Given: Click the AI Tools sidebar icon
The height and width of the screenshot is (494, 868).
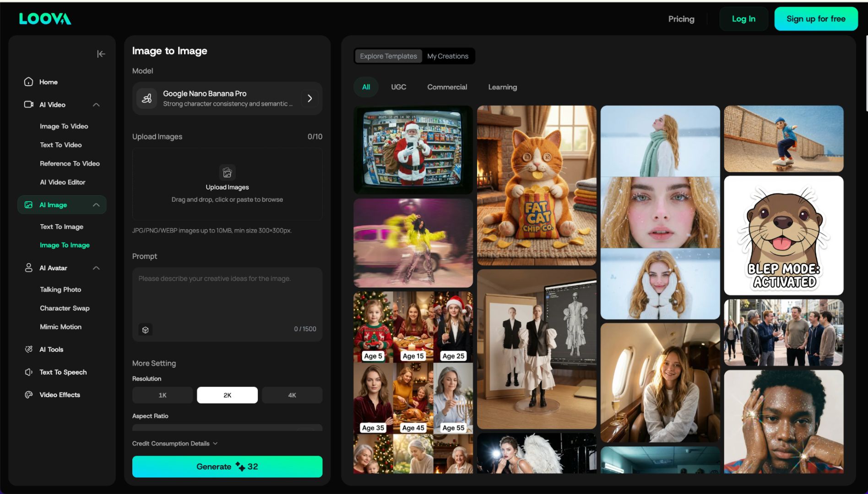Looking at the screenshot, I should point(28,349).
